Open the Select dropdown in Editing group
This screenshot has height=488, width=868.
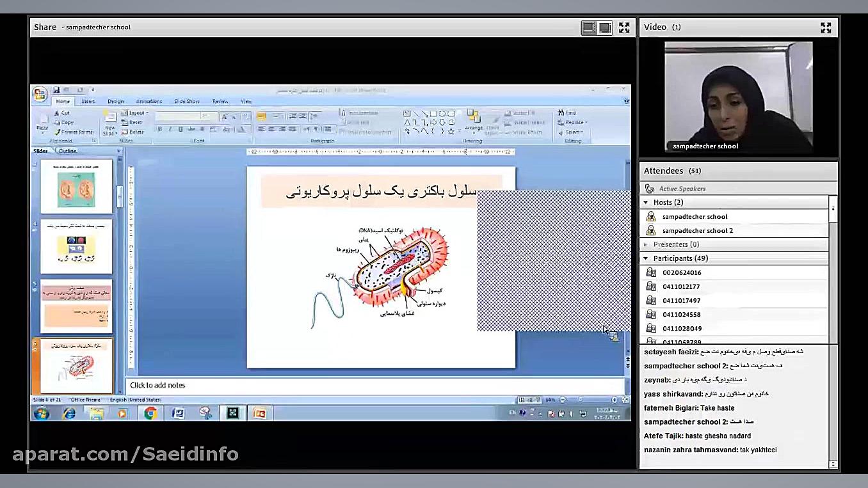click(571, 132)
